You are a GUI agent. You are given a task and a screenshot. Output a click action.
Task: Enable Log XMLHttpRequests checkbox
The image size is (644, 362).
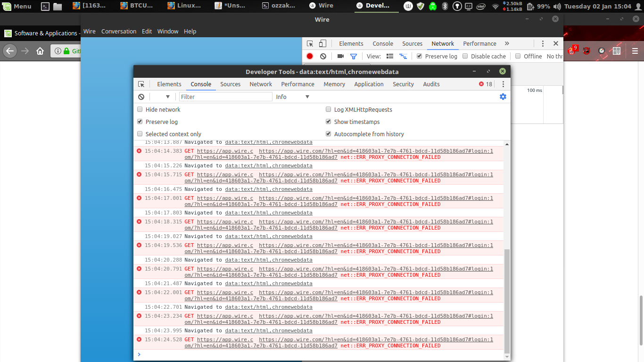point(329,109)
